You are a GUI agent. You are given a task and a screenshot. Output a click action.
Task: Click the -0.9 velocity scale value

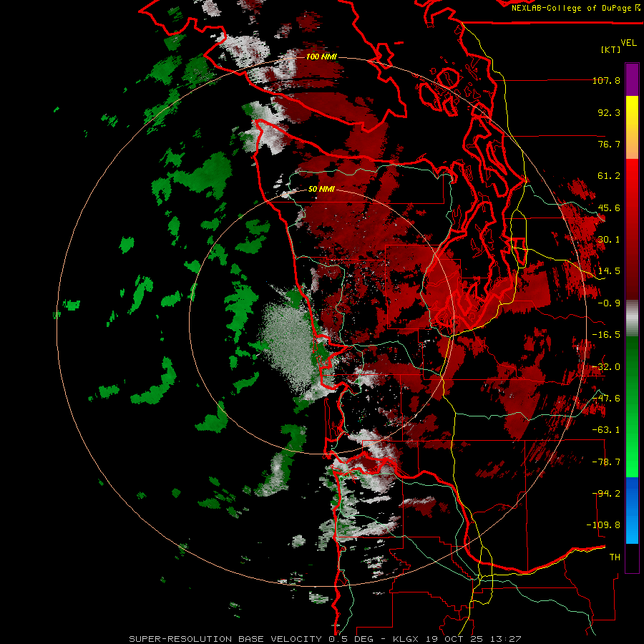coord(609,303)
